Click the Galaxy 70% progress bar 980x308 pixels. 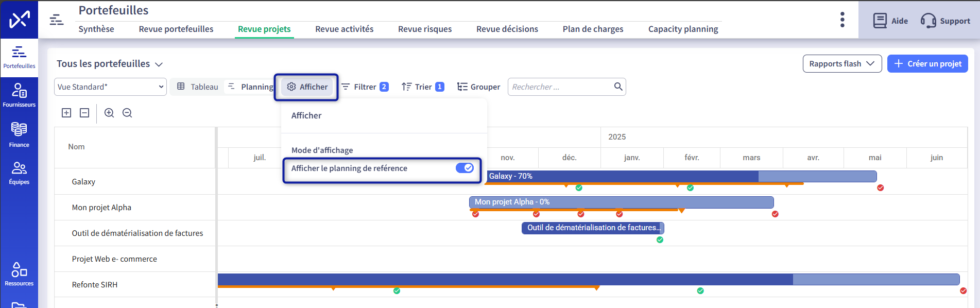coord(618,176)
